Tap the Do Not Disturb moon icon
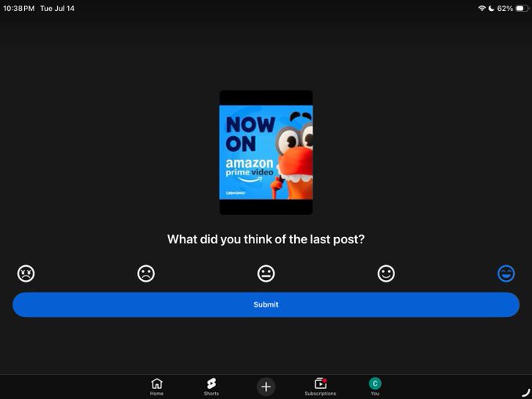This screenshot has height=399, width=532. pos(491,9)
